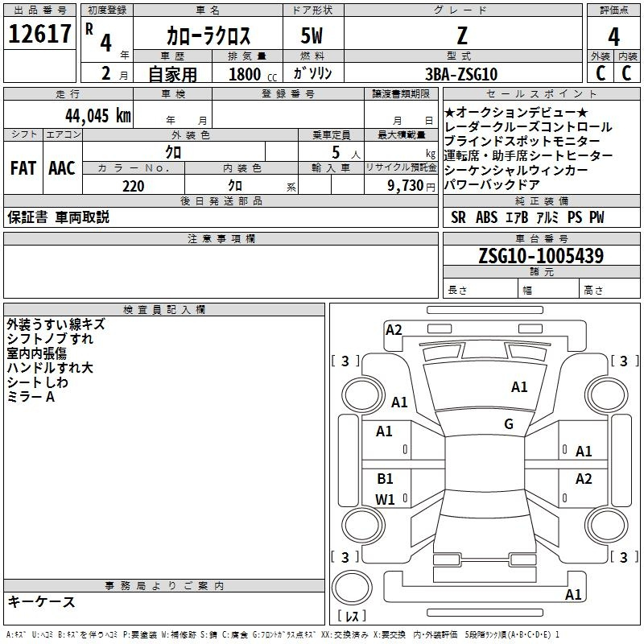Click the exterior grade C under 外装
644x644 pixels.
tap(601, 73)
